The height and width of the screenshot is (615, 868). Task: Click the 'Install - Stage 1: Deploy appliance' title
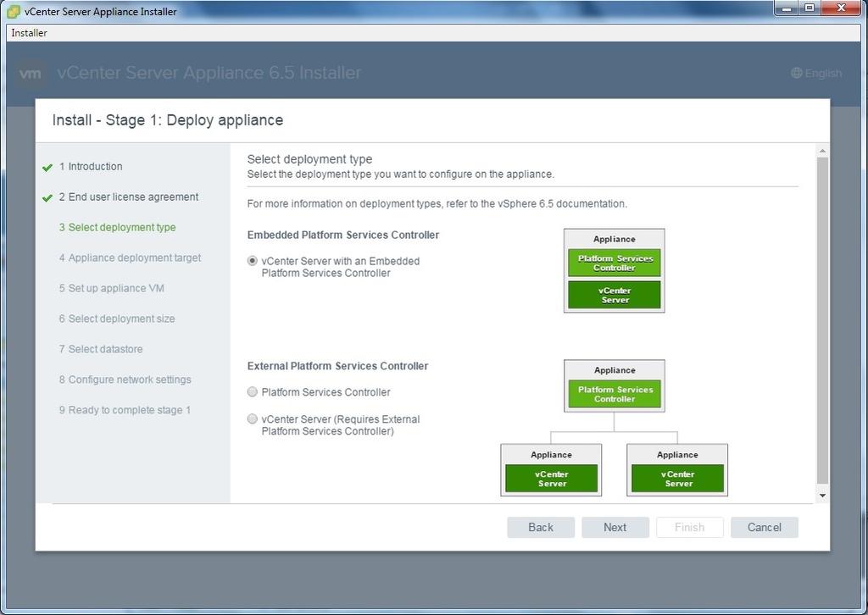(168, 120)
